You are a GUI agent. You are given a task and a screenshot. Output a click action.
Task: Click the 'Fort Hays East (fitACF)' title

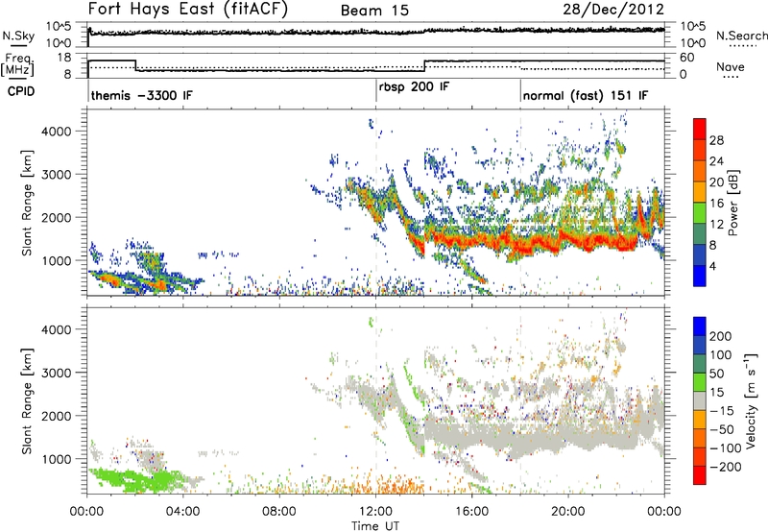coord(188,10)
